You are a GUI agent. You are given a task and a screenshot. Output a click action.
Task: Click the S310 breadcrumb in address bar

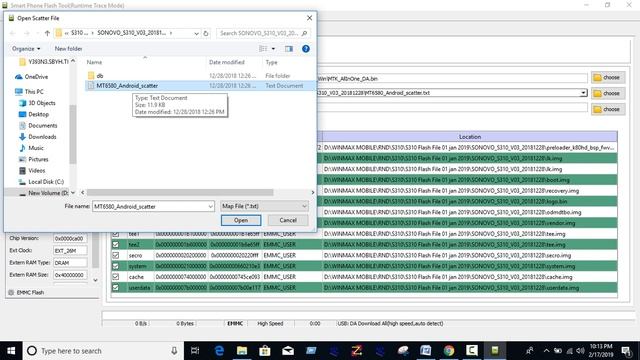click(x=79, y=33)
